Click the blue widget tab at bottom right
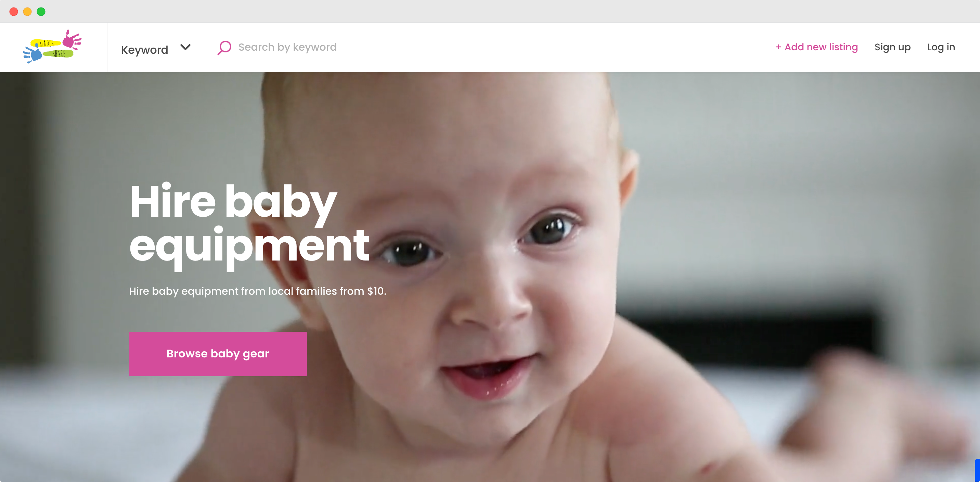The width and height of the screenshot is (980, 482). pyautogui.click(x=977, y=470)
